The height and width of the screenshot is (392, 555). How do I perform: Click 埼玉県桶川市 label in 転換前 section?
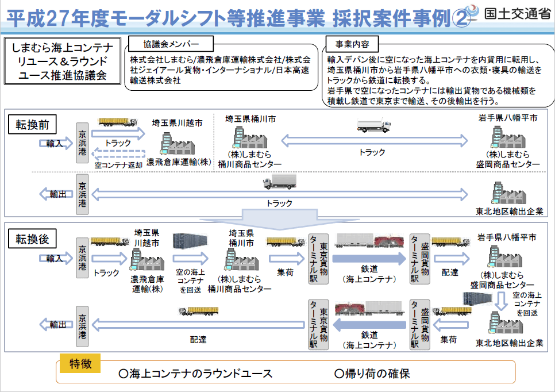click(x=250, y=119)
